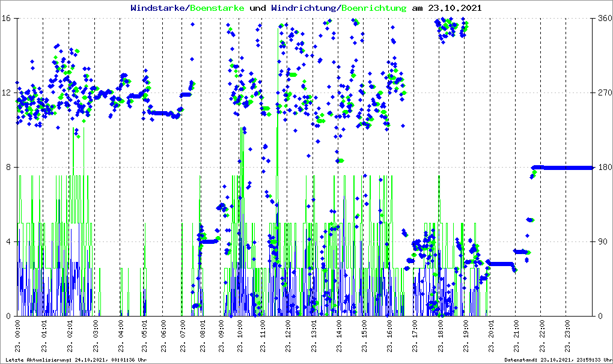Image resolution: width=613 pixels, height=364 pixels.
Task: Click left axis value '8'
Action: (x=8, y=167)
